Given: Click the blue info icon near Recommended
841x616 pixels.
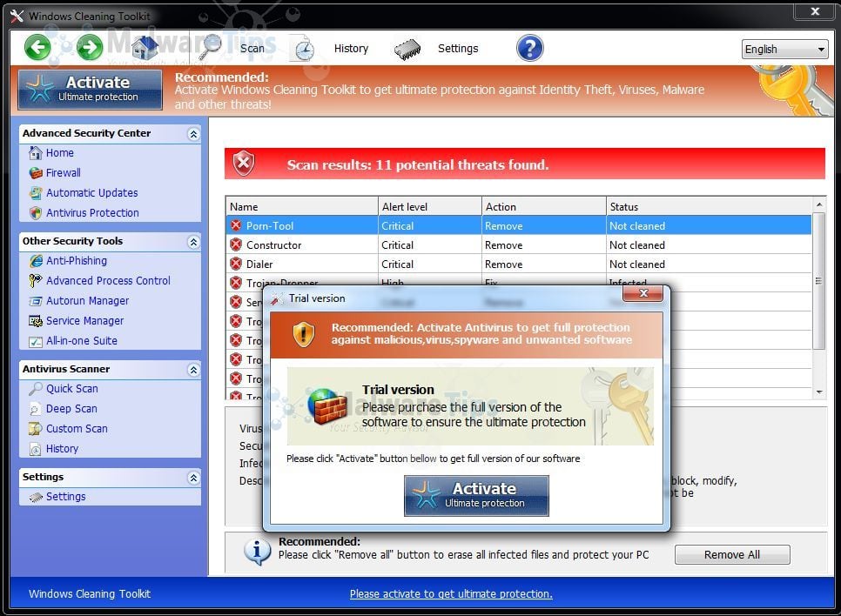Looking at the screenshot, I should 257,551.
